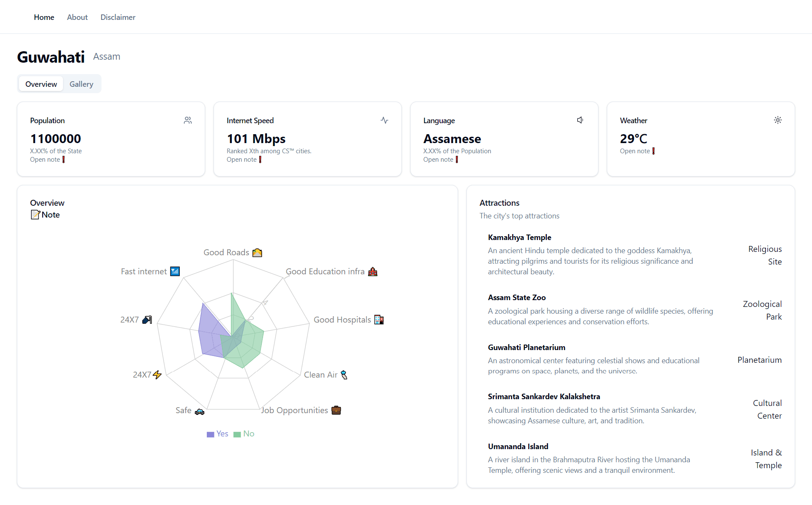Open note under Internet Speed card
This screenshot has height=505, width=812.
[x=244, y=160]
